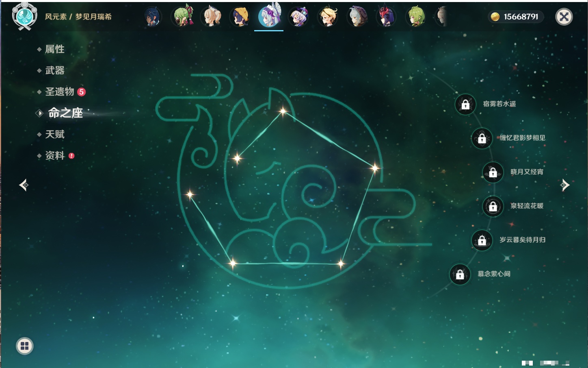Open the 资料 profile menu
The height and width of the screenshot is (368, 588).
[x=54, y=155]
